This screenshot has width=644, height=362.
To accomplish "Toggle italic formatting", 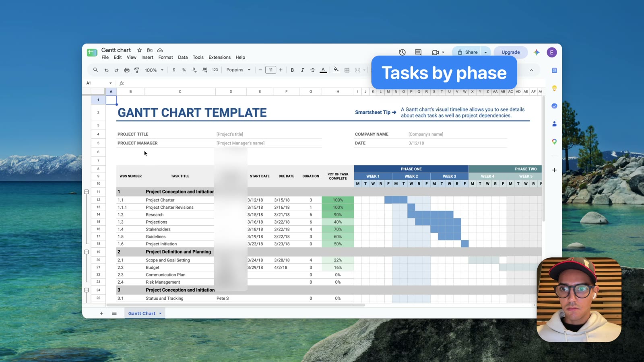I will 302,70.
